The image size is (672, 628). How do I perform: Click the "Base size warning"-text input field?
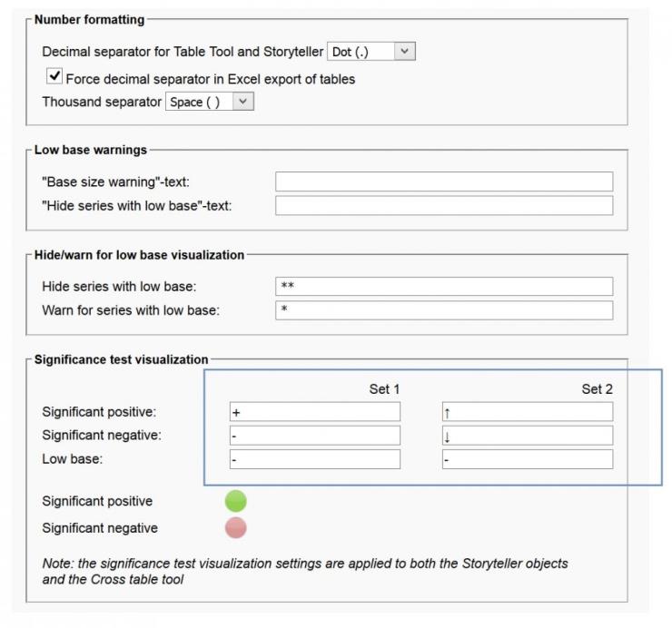(443, 182)
